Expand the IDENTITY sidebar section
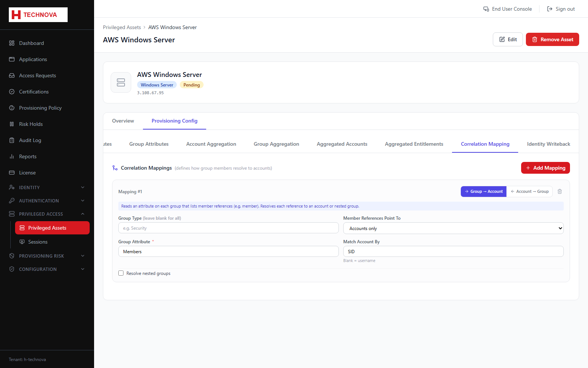Viewport: 588px width, 368px height. pos(47,187)
